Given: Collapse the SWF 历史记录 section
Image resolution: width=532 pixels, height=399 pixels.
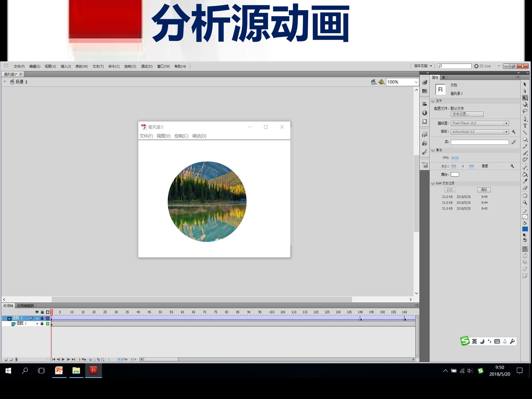Looking at the screenshot, I should click(433, 184).
